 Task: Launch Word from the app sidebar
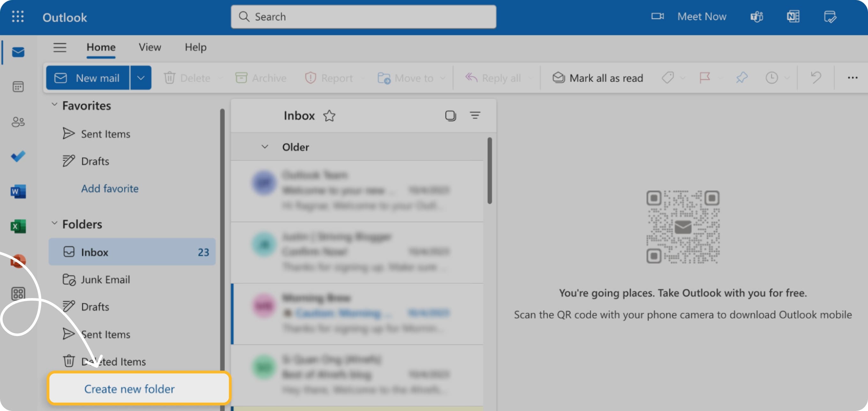pyautogui.click(x=18, y=191)
